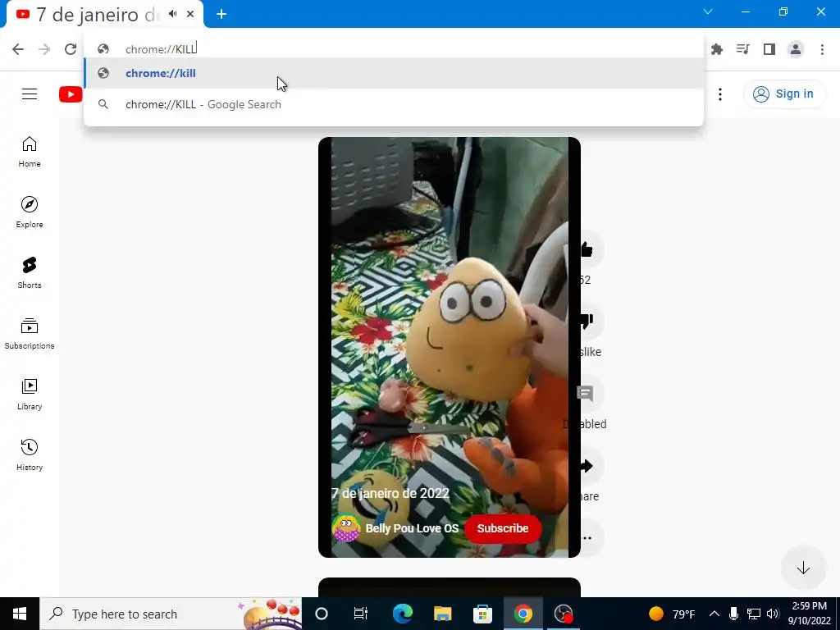Open the Windows Start menu

pyautogui.click(x=20, y=614)
